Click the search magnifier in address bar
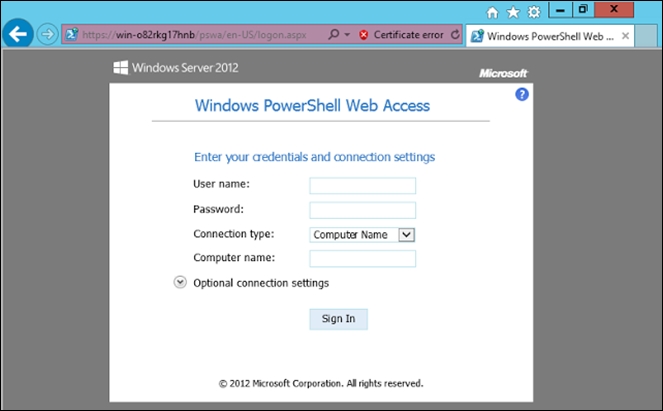663x411 pixels. point(334,34)
